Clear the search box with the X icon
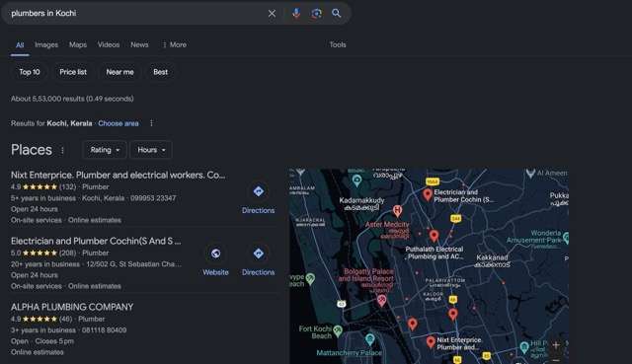632x364 pixels. (272, 13)
